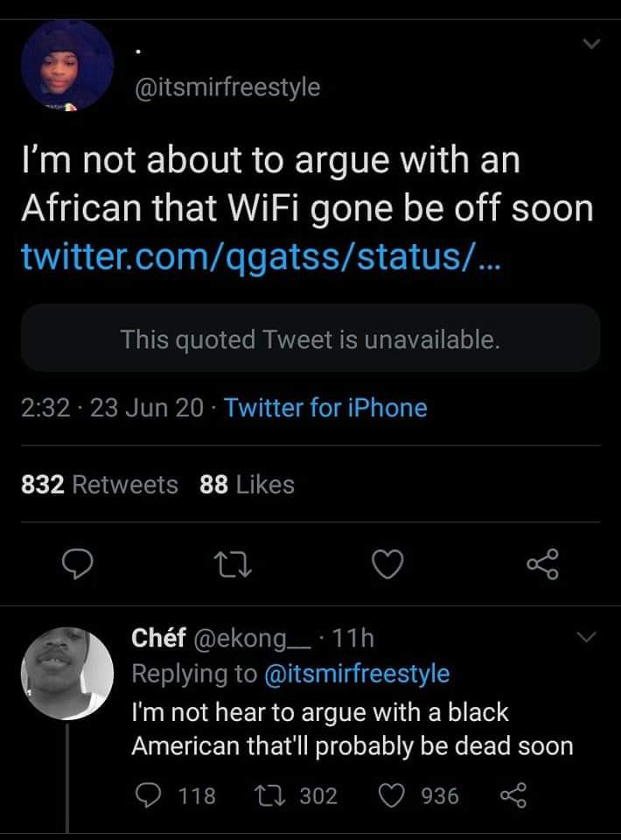Open the twitter.com/qgatss/status link
Viewport: 621px width, 840px height.
(262, 256)
